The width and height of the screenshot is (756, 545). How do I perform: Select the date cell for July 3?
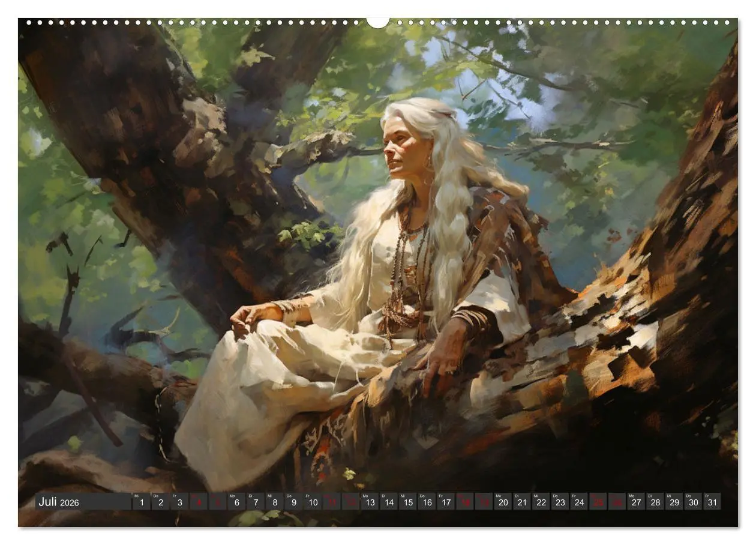pyautogui.click(x=179, y=502)
